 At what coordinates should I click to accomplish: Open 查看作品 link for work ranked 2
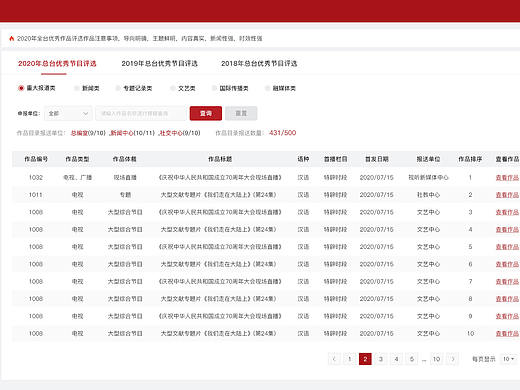[x=507, y=195]
